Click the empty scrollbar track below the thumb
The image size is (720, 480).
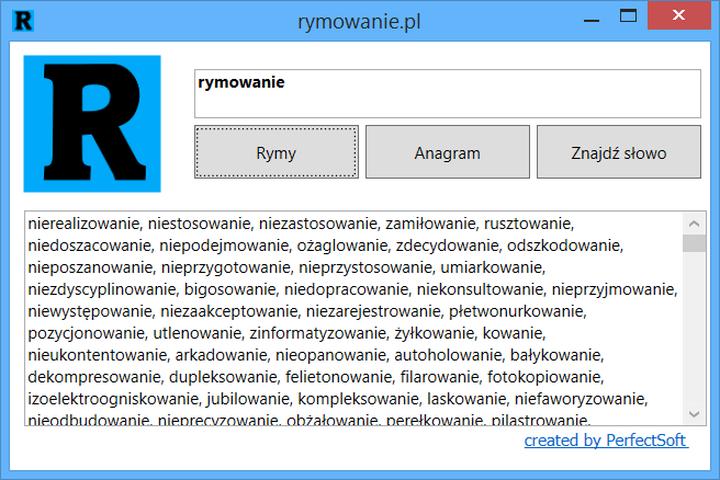coord(694,330)
